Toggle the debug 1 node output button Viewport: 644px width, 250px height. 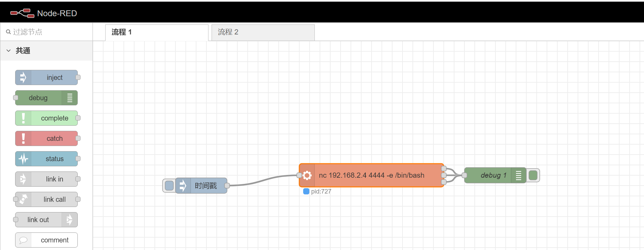533,175
